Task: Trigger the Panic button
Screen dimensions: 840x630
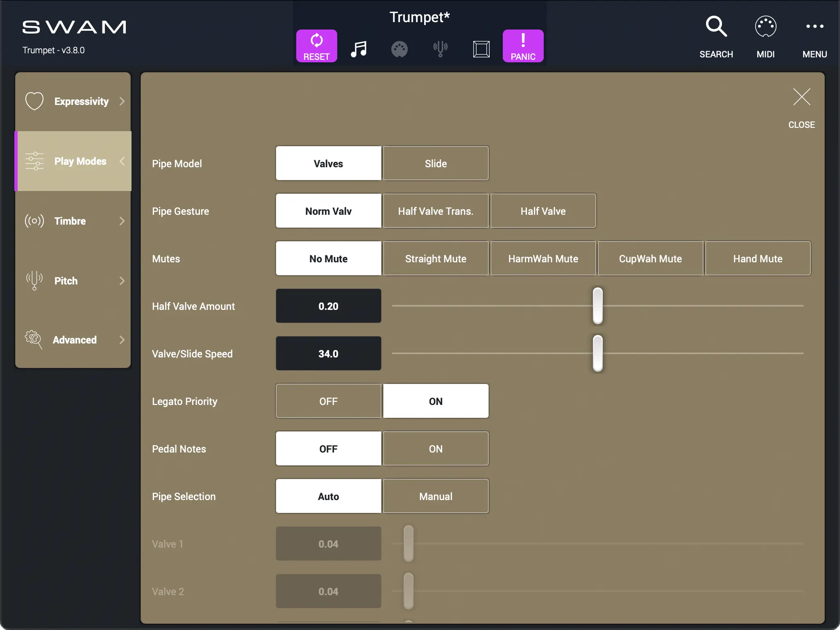Action: (523, 45)
